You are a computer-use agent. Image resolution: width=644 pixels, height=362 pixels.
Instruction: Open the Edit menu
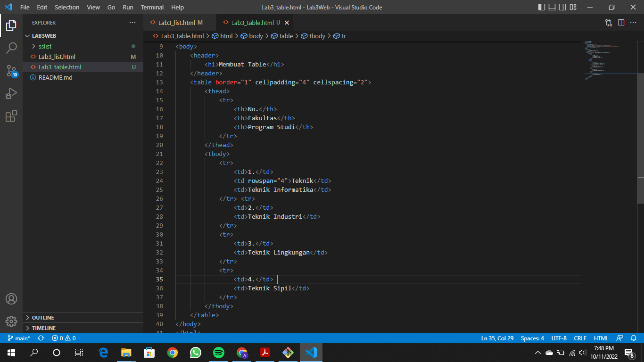click(42, 7)
